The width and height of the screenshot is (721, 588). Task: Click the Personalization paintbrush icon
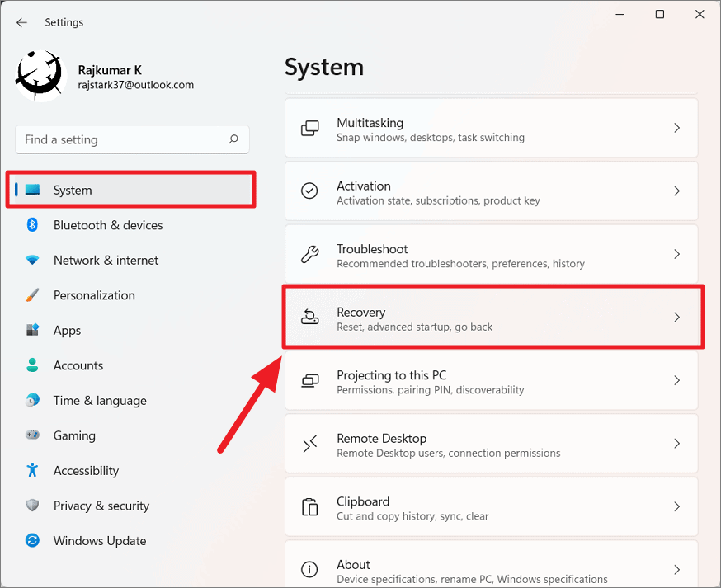click(32, 295)
